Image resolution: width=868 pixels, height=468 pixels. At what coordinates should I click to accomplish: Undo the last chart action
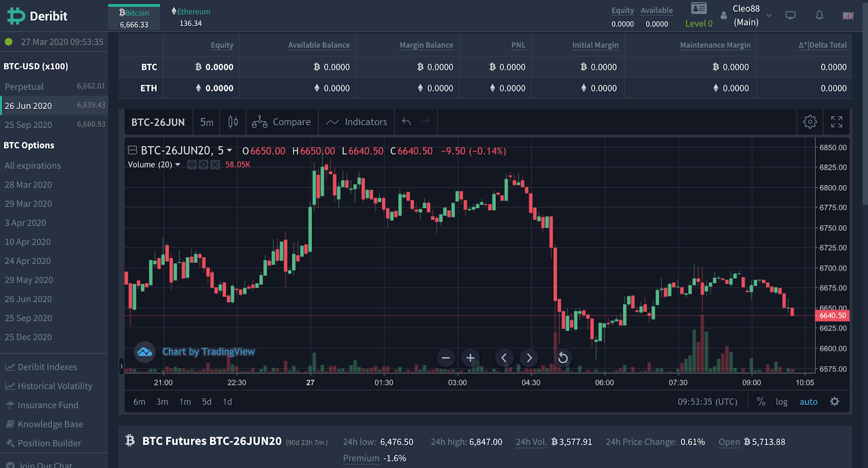[406, 122]
